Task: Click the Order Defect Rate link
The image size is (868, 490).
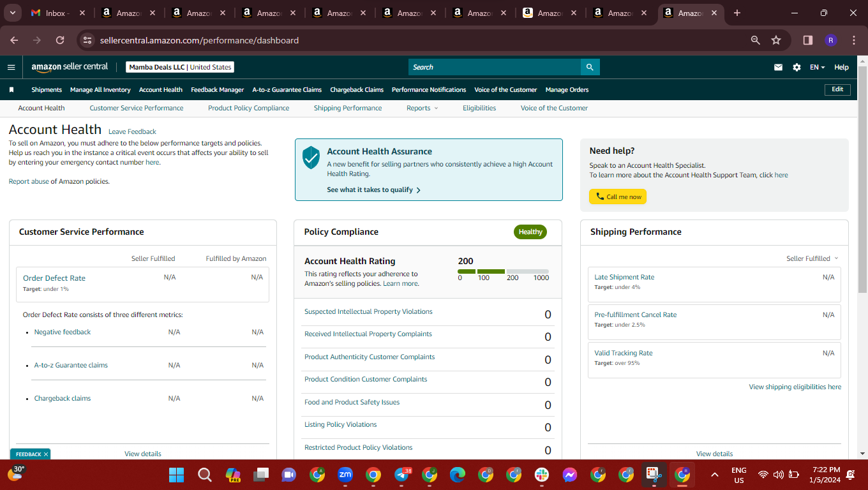Action: 54,278
